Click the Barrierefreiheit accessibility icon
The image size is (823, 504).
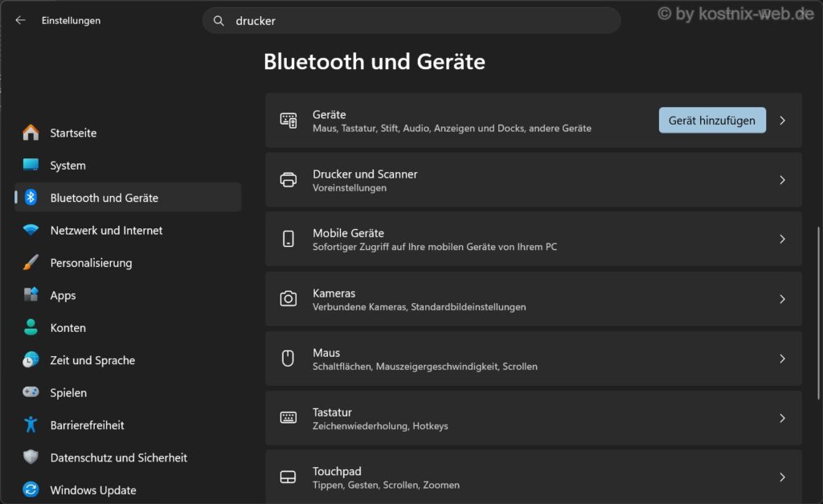[x=31, y=424]
